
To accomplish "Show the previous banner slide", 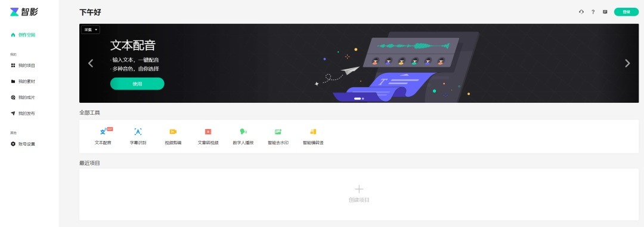I will tap(91, 63).
